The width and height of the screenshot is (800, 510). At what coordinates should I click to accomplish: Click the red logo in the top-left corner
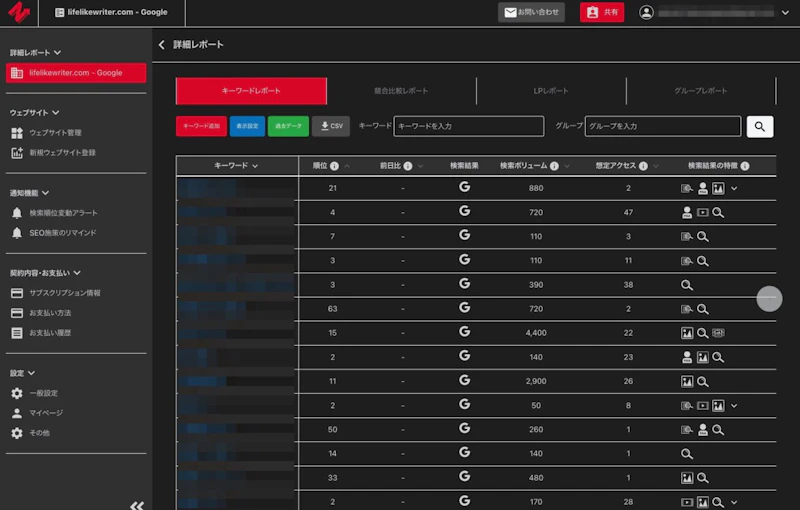coord(18,12)
